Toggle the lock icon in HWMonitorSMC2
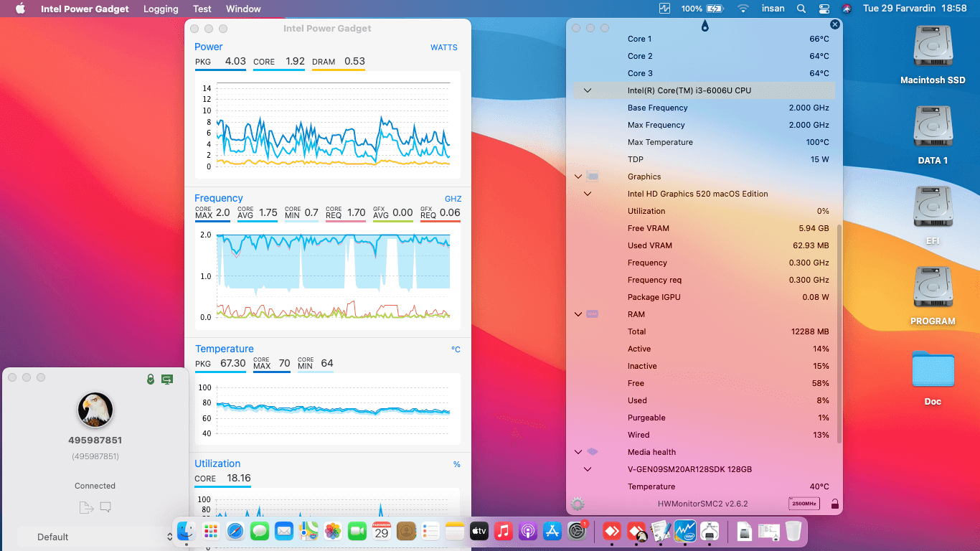The height and width of the screenshot is (551, 980). pos(834,504)
